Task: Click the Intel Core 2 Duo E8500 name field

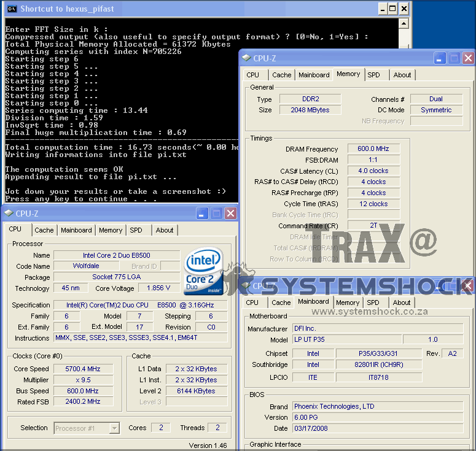Action: 117,255
